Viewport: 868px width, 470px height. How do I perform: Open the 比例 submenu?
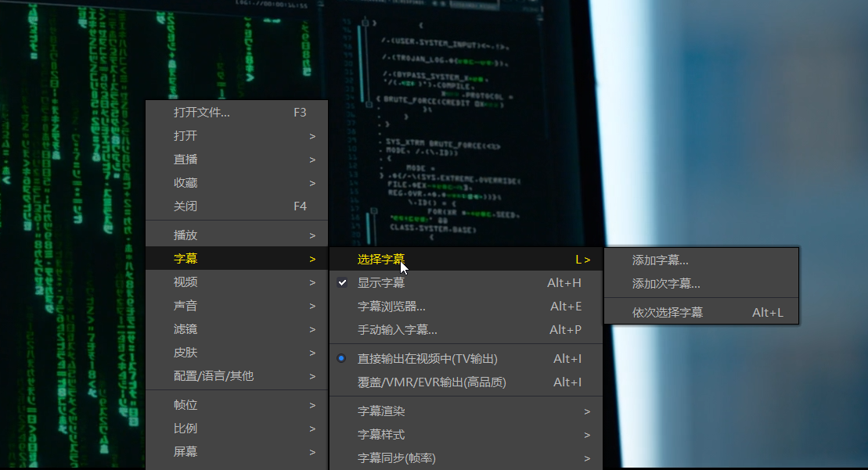pyautogui.click(x=237, y=428)
